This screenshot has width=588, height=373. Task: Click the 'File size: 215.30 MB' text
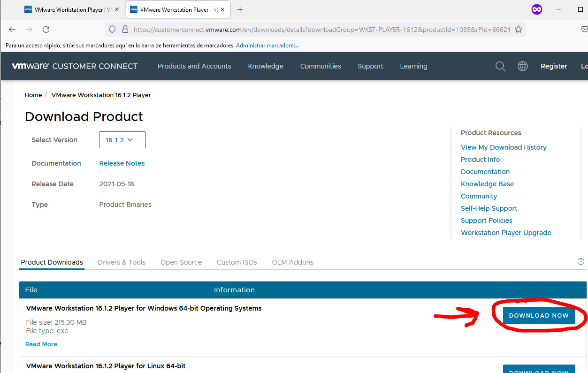56,322
